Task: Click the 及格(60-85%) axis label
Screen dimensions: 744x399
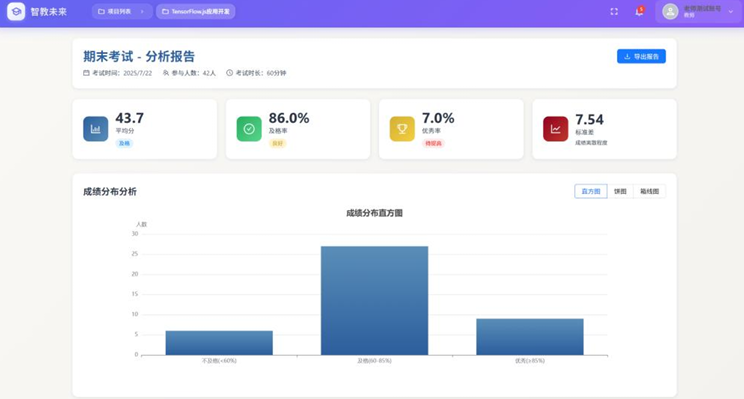Action: [x=374, y=361]
